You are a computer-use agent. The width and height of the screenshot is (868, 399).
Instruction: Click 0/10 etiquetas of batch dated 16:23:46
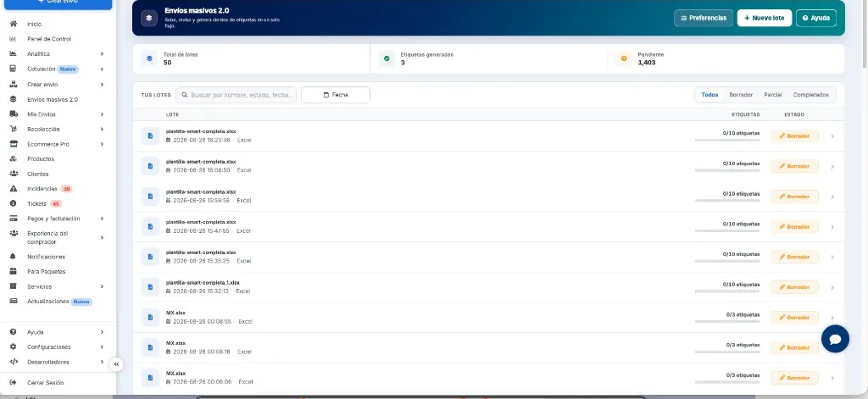[741, 133]
